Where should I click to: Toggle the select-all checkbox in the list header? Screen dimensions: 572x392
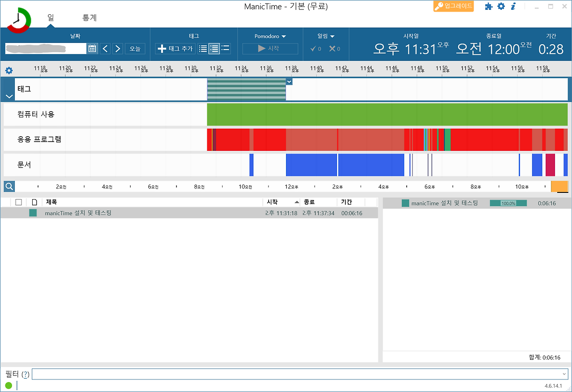click(18, 202)
